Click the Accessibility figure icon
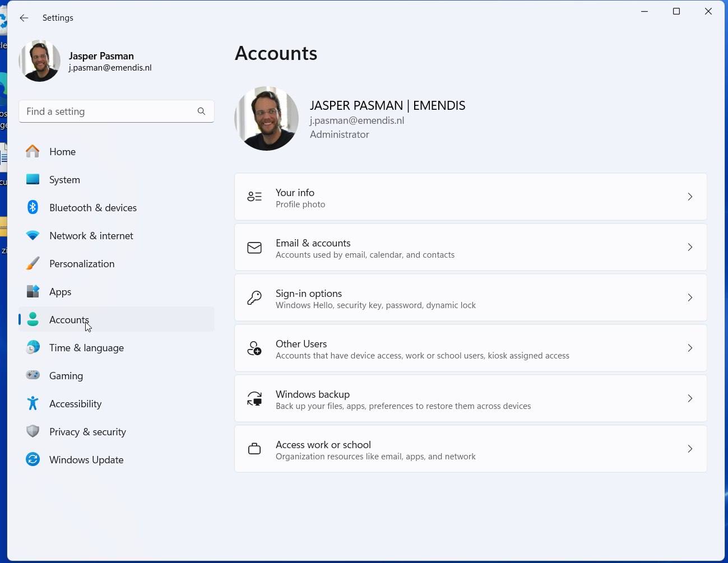Image resolution: width=728 pixels, height=563 pixels. [x=33, y=403]
